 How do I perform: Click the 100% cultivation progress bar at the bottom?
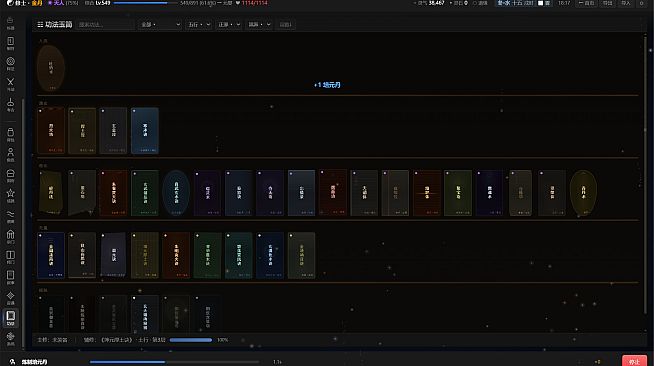click(191, 340)
